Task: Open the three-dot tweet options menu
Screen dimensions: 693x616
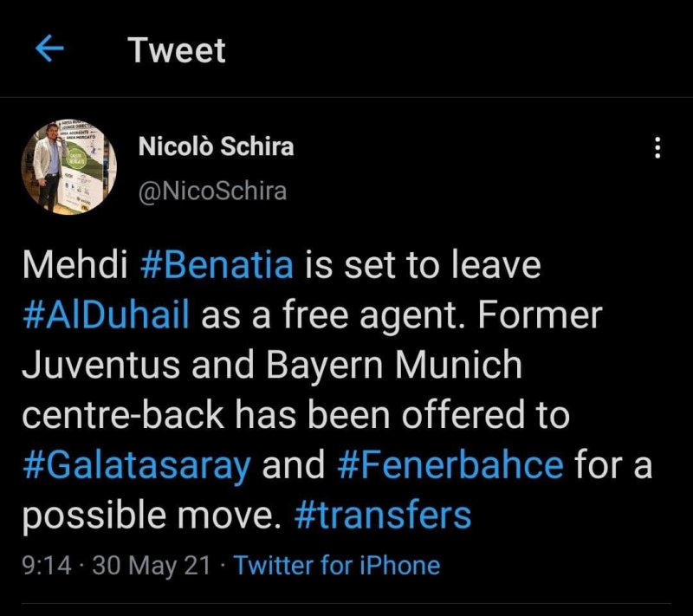Action: click(x=657, y=149)
